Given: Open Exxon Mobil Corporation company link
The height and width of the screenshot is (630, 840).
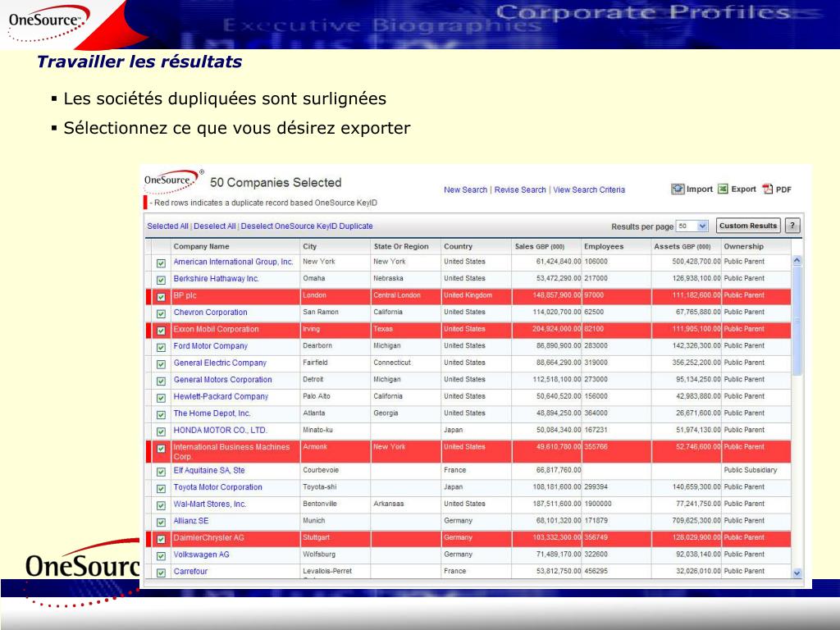Looking at the screenshot, I should click(216, 329).
